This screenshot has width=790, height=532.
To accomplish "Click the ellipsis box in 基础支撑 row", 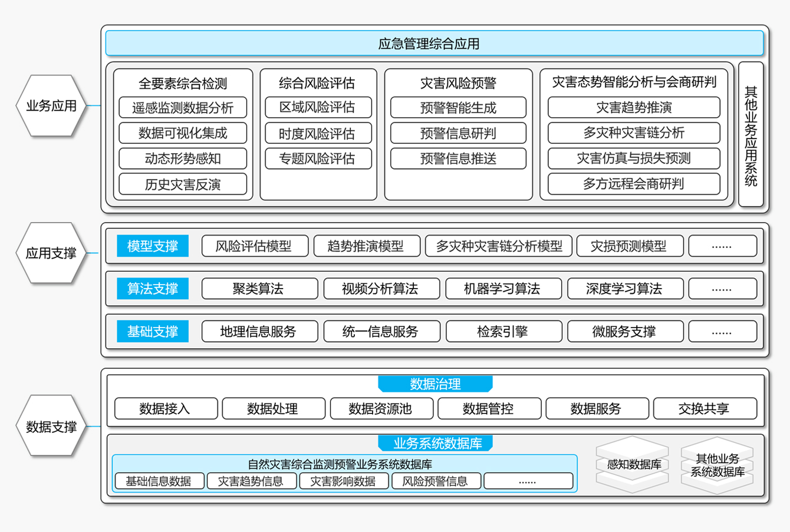I will coord(723,332).
